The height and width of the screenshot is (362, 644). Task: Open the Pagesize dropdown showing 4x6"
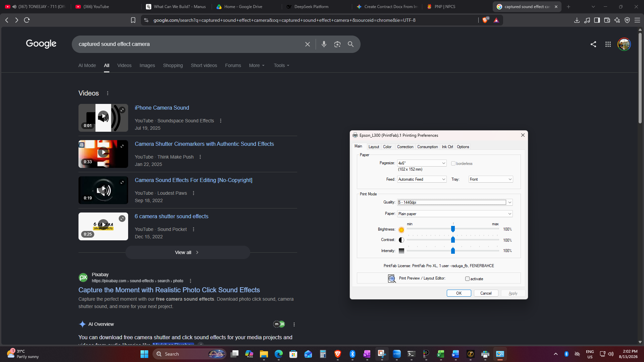click(422, 163)
